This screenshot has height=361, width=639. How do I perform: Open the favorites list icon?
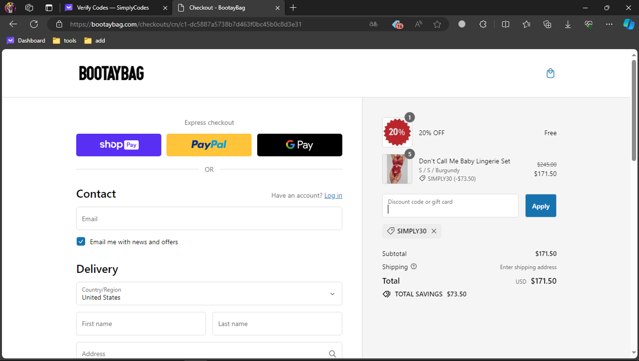click(x=526, y=24)
